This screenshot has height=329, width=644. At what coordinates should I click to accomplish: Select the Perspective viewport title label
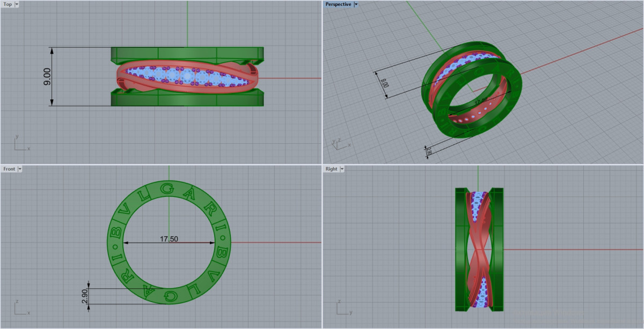point(338,4)
